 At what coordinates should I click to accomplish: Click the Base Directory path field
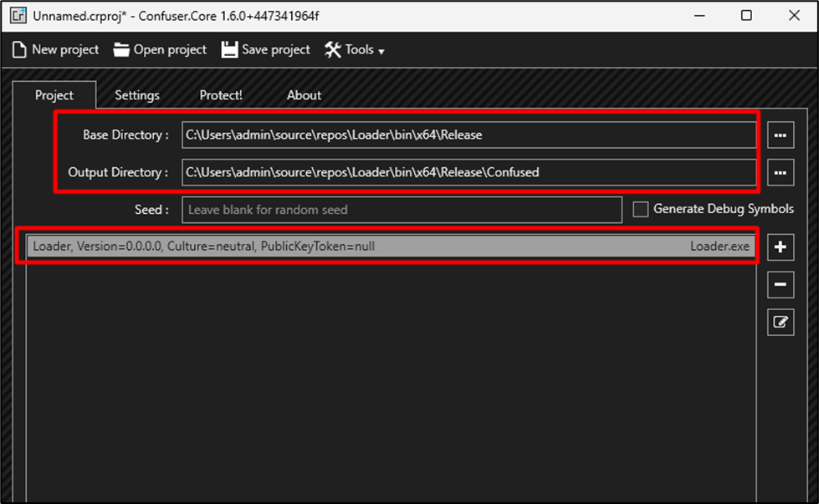[468, 135]
